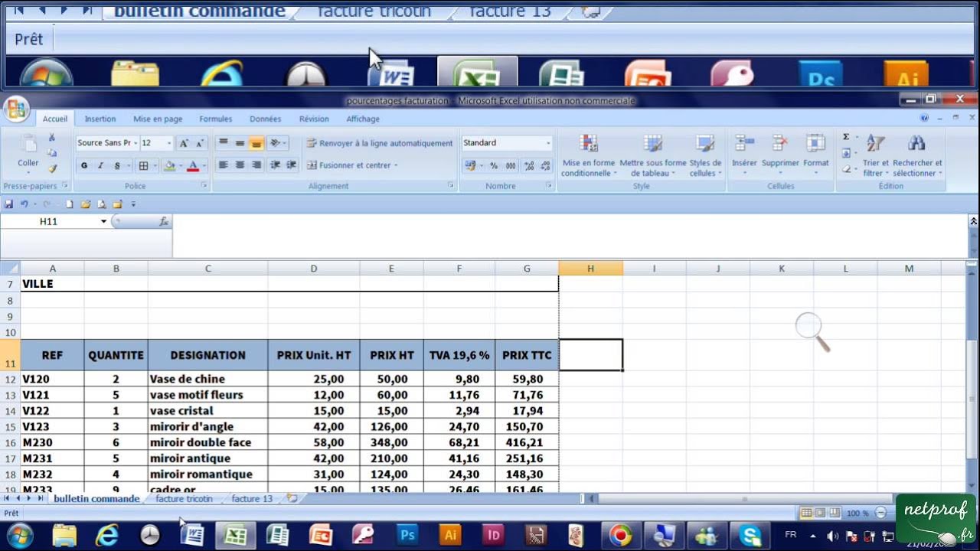Switch to the Mise en page tab

click(x=158, y=119)
